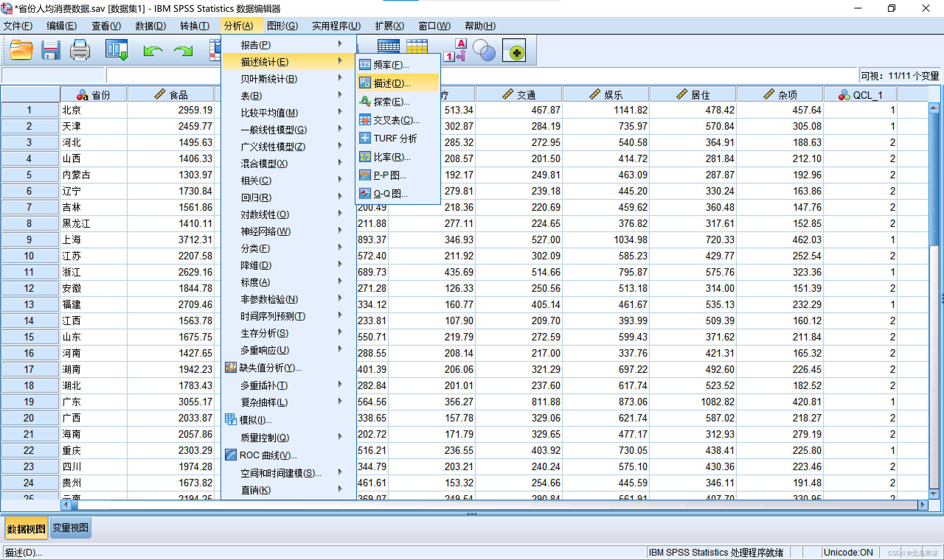Screen dimensions: 944x560
Task: Select the 省份 column header
Action: [94, 95]
